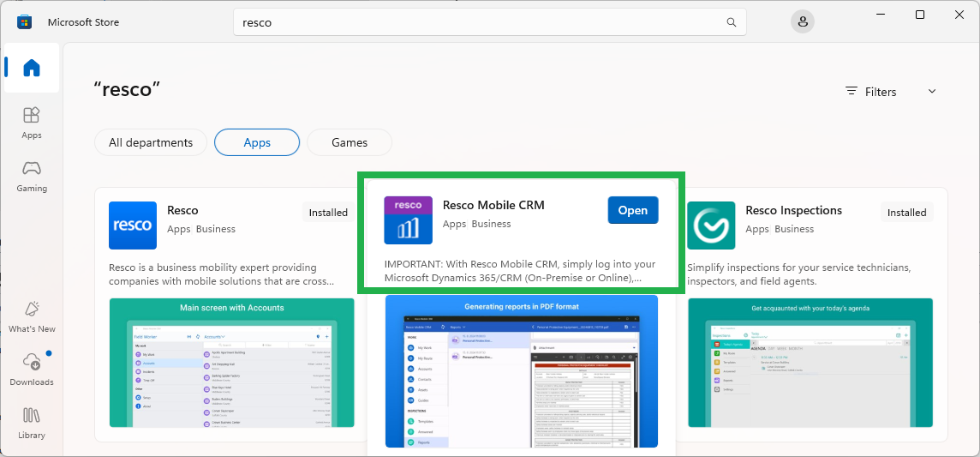Click the Microsoft Store logo icon
Screen dimensions: 980x457
[24, 22]
